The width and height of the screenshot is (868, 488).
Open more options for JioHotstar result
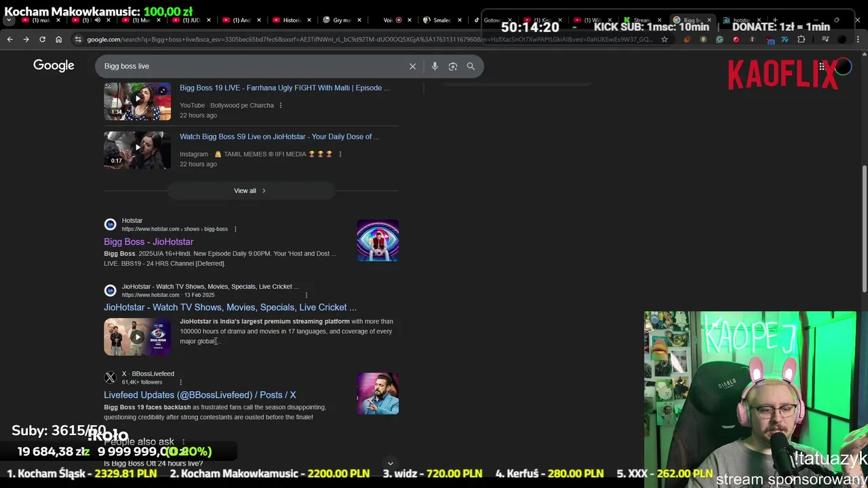coord(307,295)
